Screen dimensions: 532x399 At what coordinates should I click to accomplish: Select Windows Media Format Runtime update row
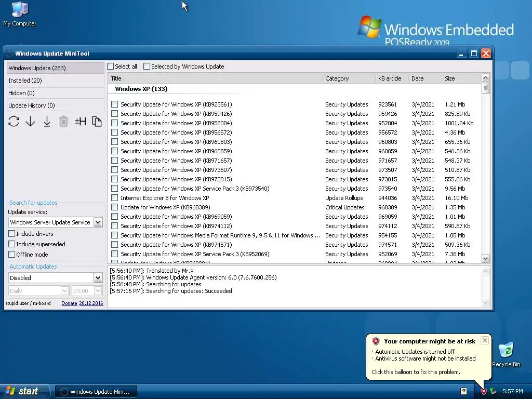(220, 235)
